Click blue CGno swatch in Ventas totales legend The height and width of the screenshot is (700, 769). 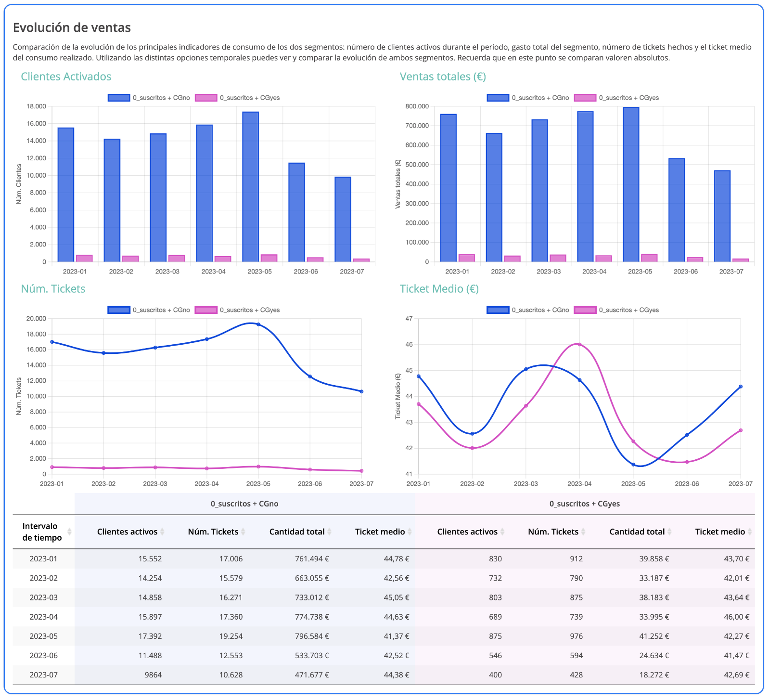pos(498,98)
